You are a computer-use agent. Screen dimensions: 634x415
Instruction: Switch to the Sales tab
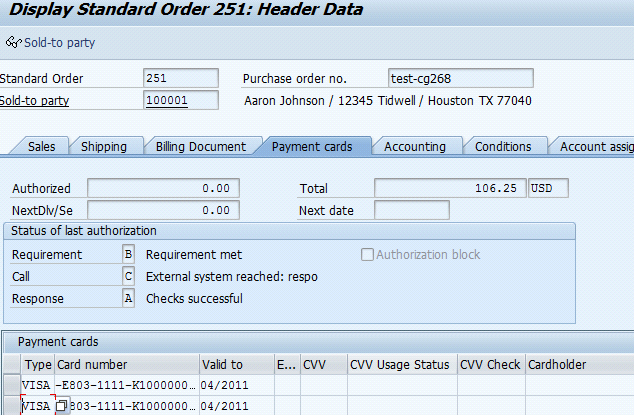[41, 146]
